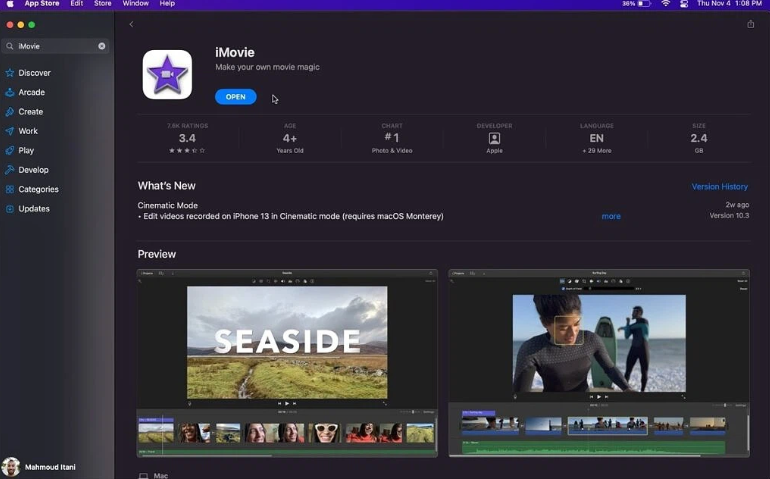Go back using the back chevron

tap(131, 24)
